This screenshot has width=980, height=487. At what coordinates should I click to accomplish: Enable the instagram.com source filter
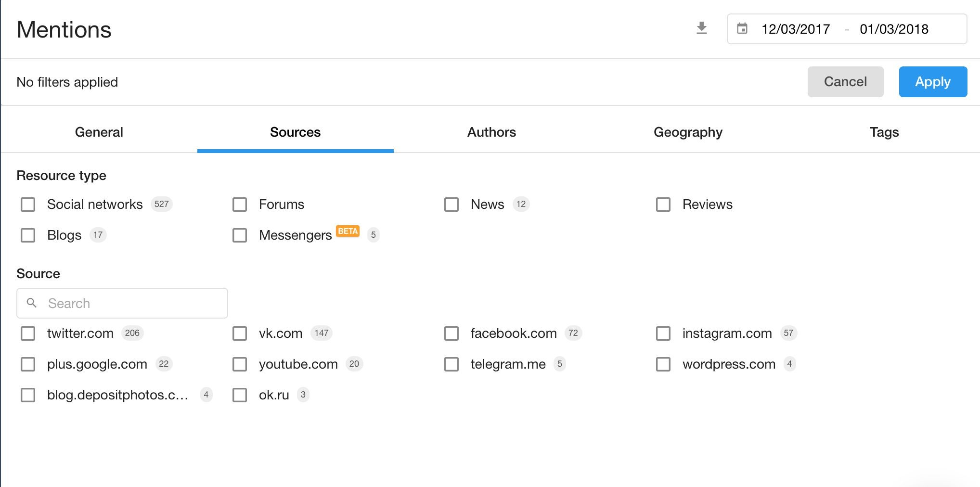click(x=663, y=333)
